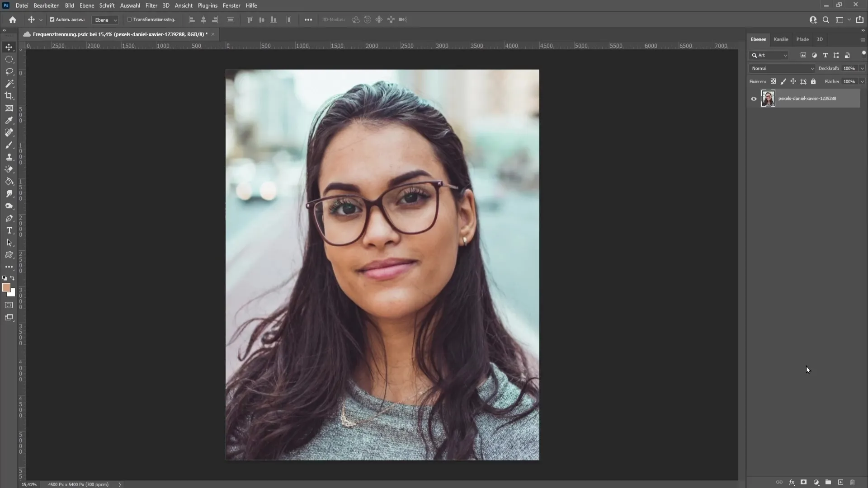Open the Bearbeiten menu
The image size is (868, 488).
click(46, 5)
